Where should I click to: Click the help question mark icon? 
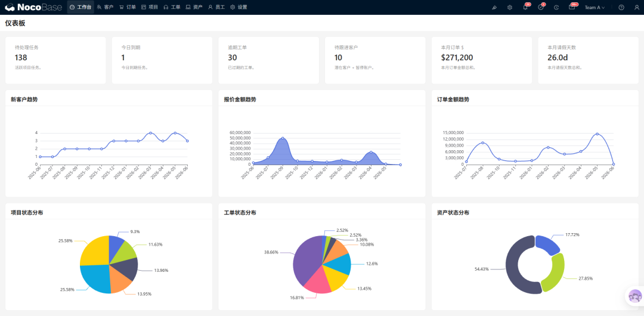click(621, 7)
